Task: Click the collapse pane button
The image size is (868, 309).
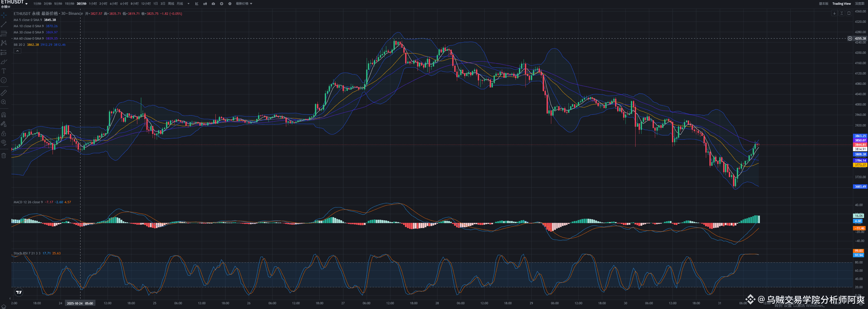Action: click(842, 13)
